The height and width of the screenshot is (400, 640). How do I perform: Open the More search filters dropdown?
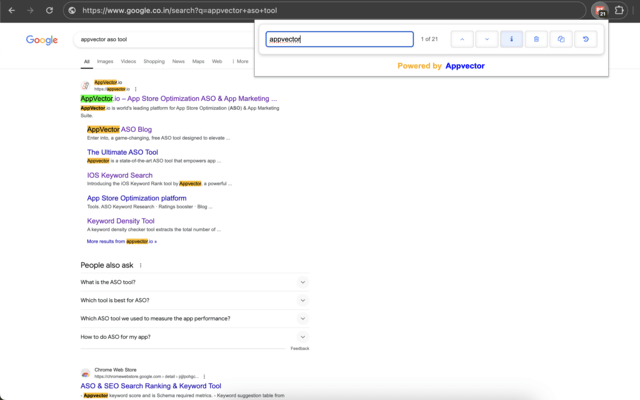pyautogui.click(x=240, y=61)
